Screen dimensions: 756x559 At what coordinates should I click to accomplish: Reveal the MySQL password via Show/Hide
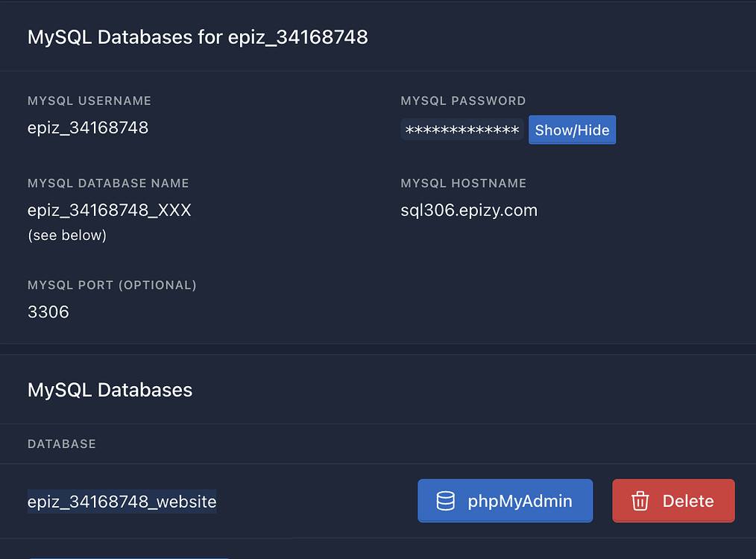click(x=572, y=130)
